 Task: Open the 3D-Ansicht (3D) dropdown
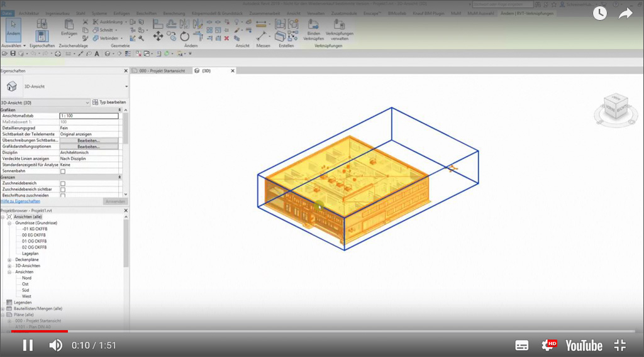(x=87, y=102)
